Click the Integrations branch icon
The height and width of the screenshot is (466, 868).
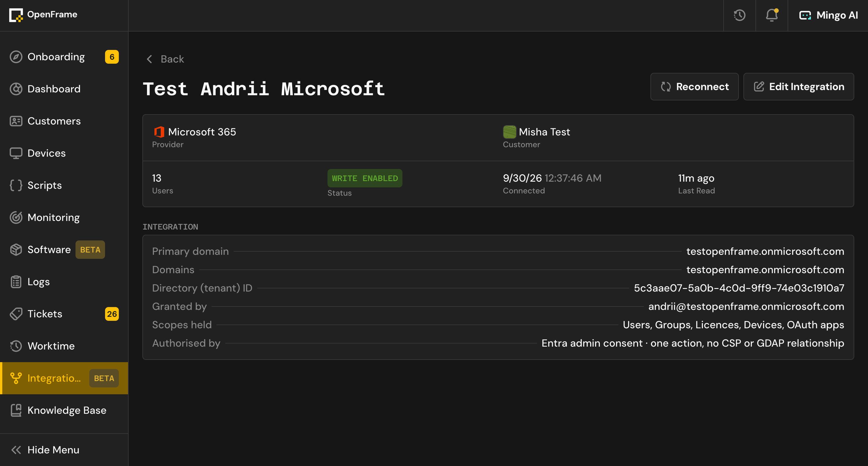(16, 378)
